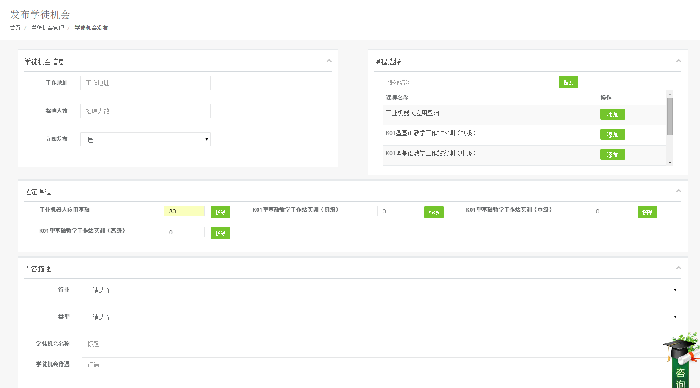Open the select dropdown in the info panel
This screenshot has width=700, height=388.
(145, 139)
